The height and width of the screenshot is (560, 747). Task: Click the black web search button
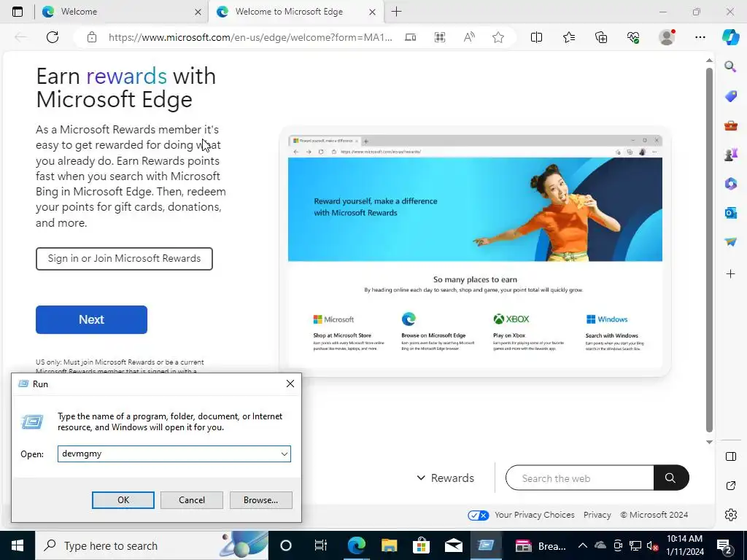point(671,478)
